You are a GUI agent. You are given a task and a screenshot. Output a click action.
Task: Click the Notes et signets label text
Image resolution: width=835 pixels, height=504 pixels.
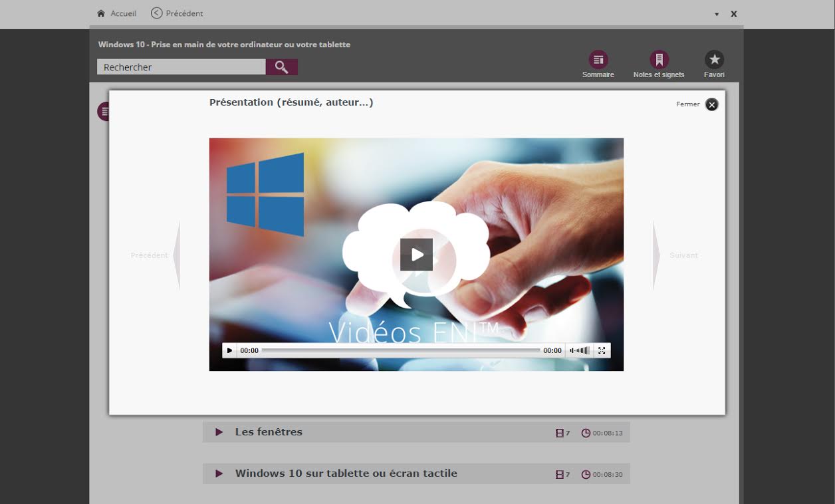tap(659, 75)
